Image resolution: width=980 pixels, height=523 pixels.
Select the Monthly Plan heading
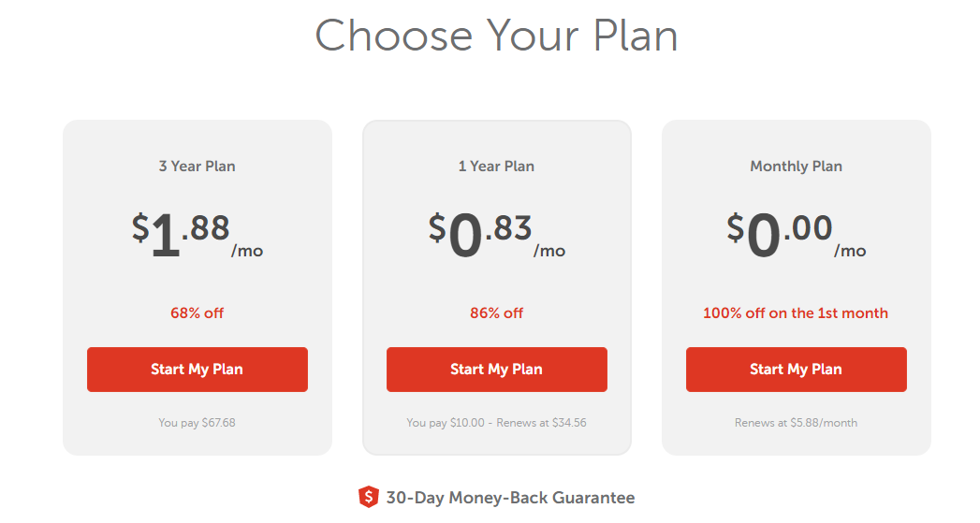coord(796,167)
